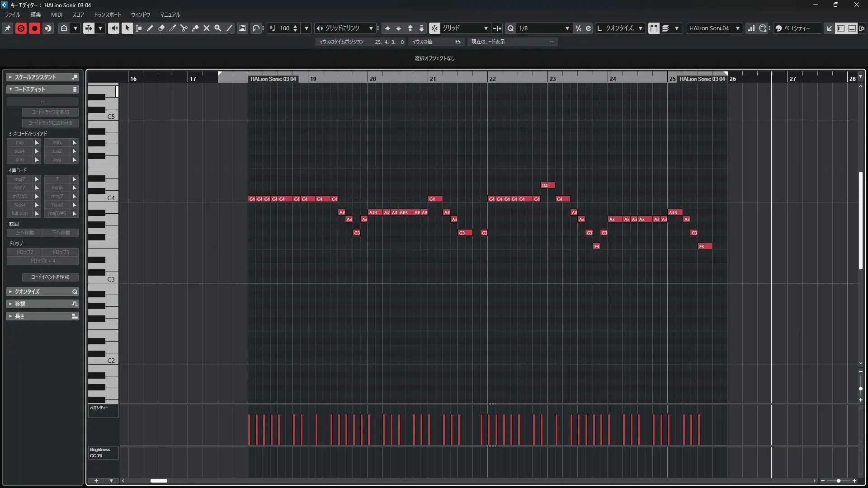Select the Draw pencil tool
Image resolution: width=868 pixels, height=488 pixels.
pos(150,28)
